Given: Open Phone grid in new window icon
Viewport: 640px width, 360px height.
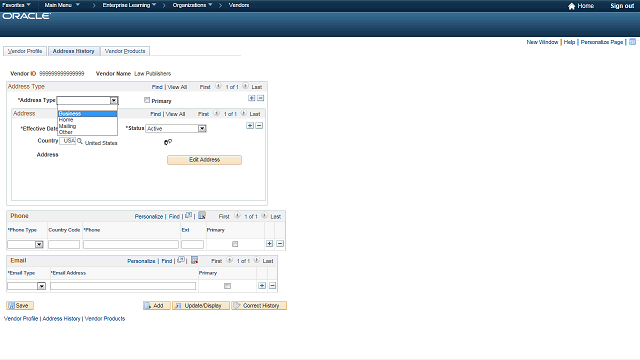Looking at the screenshot, I should coord(188,216).
